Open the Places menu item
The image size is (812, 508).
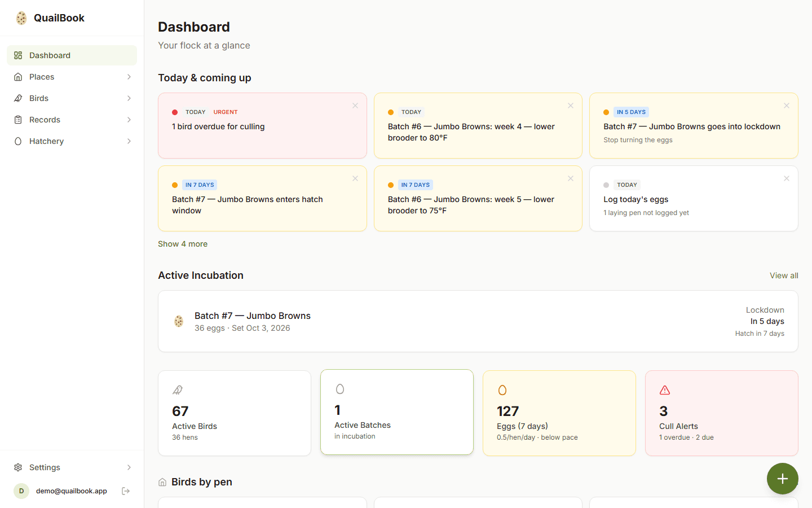pyautogui.click(x=72, y=77)
